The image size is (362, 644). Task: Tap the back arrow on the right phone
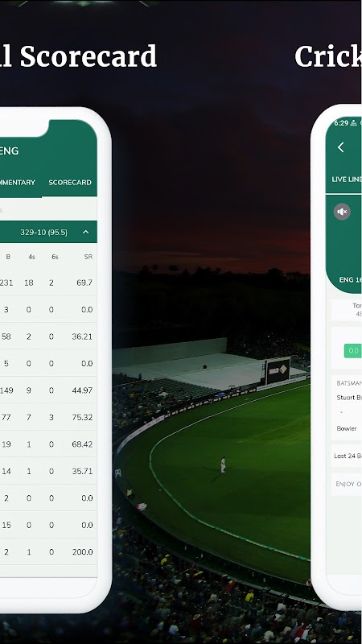tap(340, 147)
